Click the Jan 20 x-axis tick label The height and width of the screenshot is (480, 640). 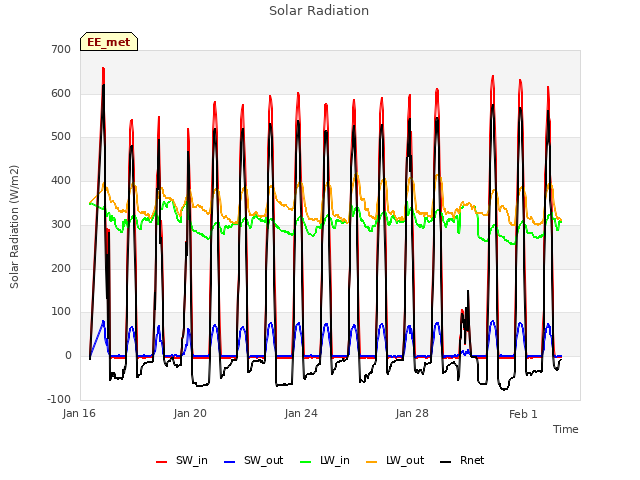pyautogui.click(x=190, y=413)
